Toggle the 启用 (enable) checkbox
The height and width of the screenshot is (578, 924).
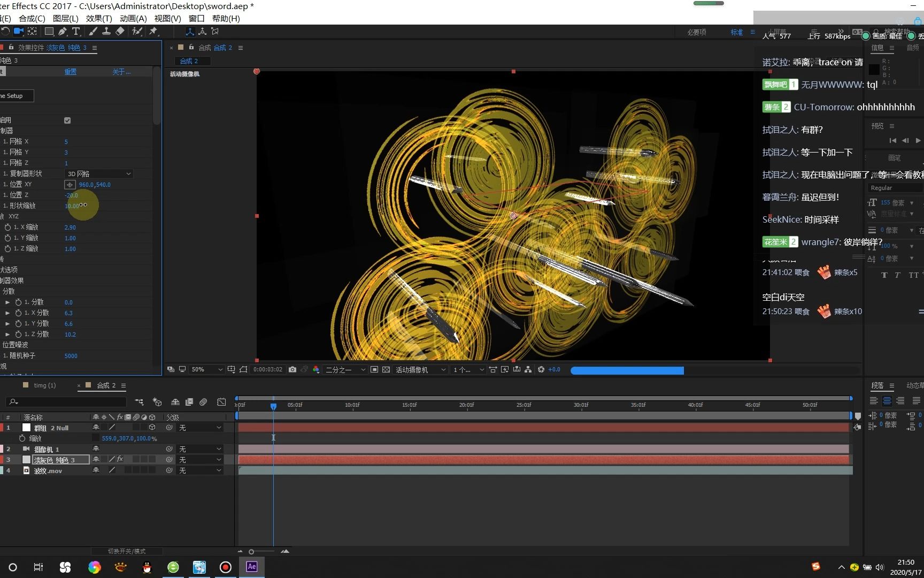pyautogui.click(x=67, y=120)
